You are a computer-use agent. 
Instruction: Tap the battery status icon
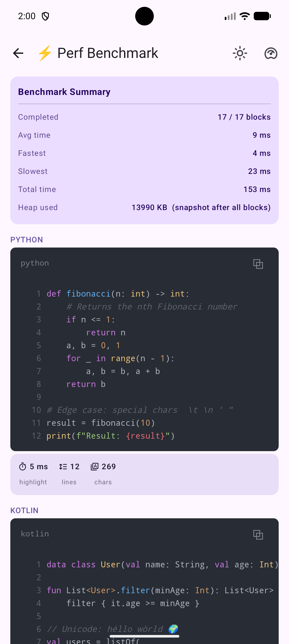coord(262,16)
